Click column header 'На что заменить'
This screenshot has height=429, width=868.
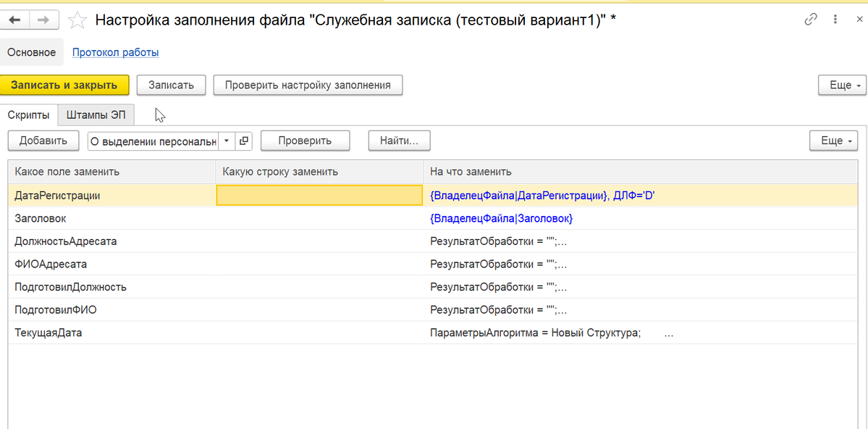[x=641, y=172]
